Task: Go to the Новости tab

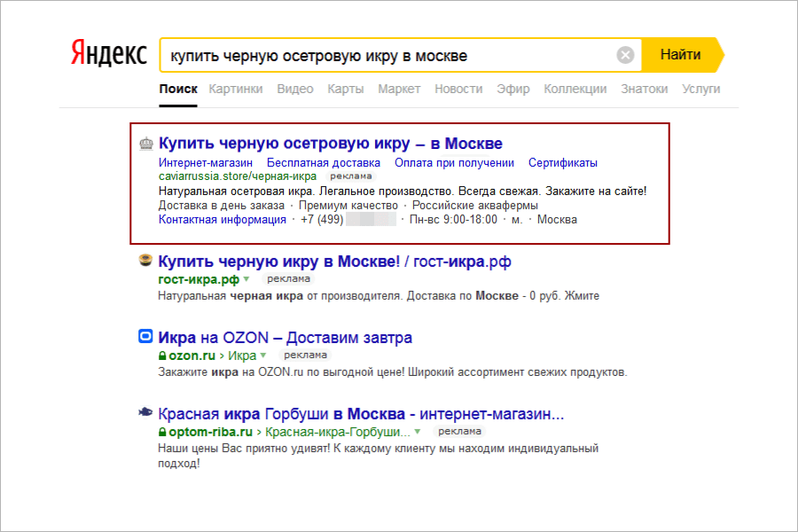Action: tap(458, 89)
